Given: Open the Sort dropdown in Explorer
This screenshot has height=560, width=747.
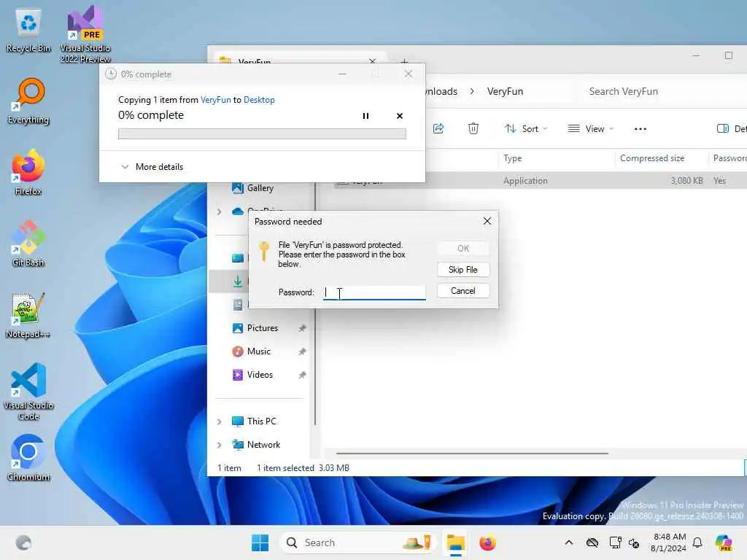Looking at the screenshot, I should point(527,128).
